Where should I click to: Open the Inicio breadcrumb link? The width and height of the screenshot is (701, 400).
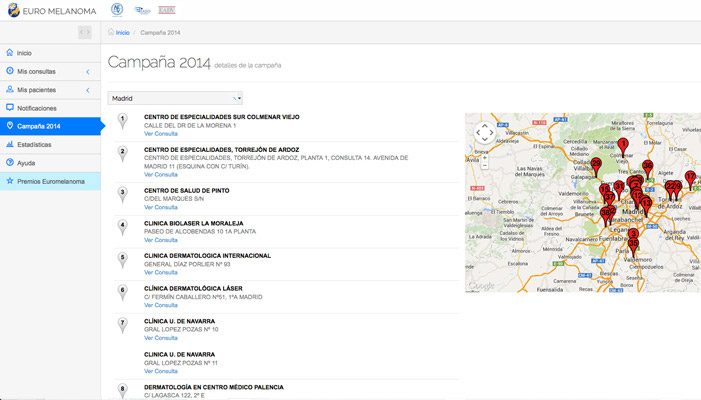click(x=122, y=33)
